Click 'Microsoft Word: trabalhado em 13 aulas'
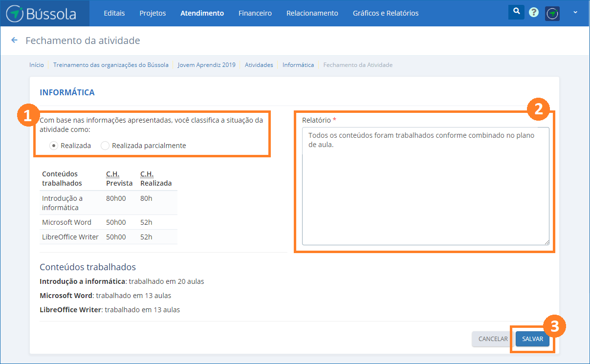The image size is (590, 364). [x=106, y=296]
